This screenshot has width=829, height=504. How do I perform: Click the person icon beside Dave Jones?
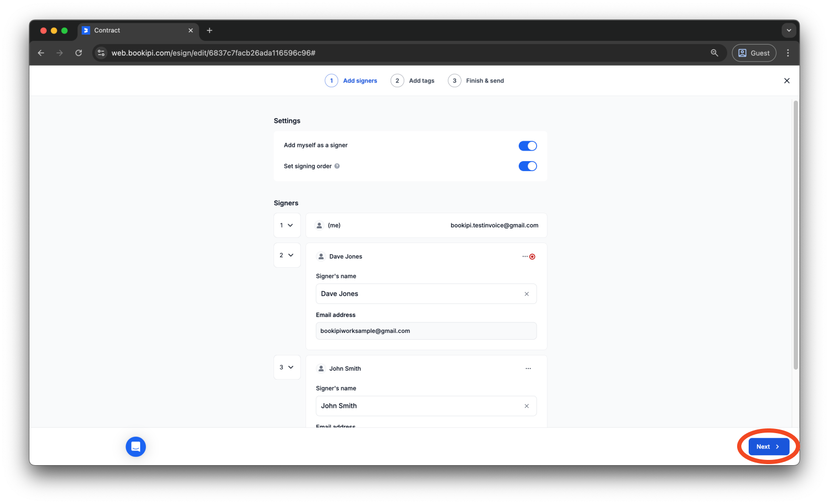point(321,257)
